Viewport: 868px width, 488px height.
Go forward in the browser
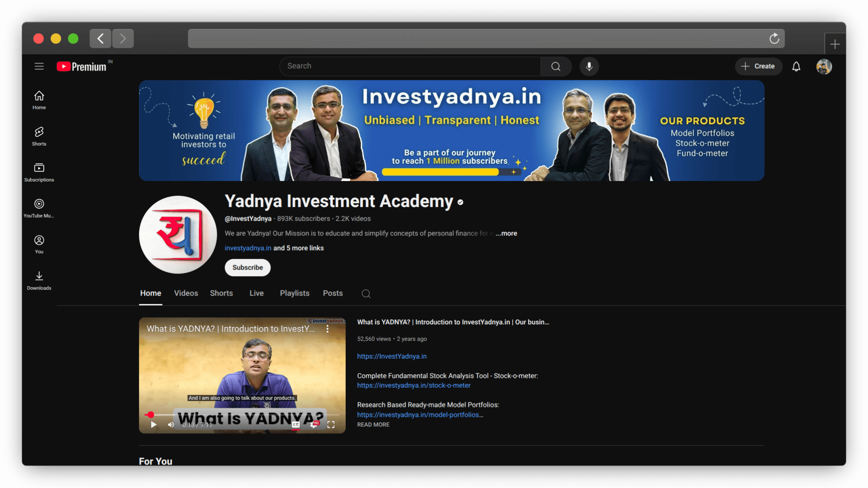tap(123, 39)
